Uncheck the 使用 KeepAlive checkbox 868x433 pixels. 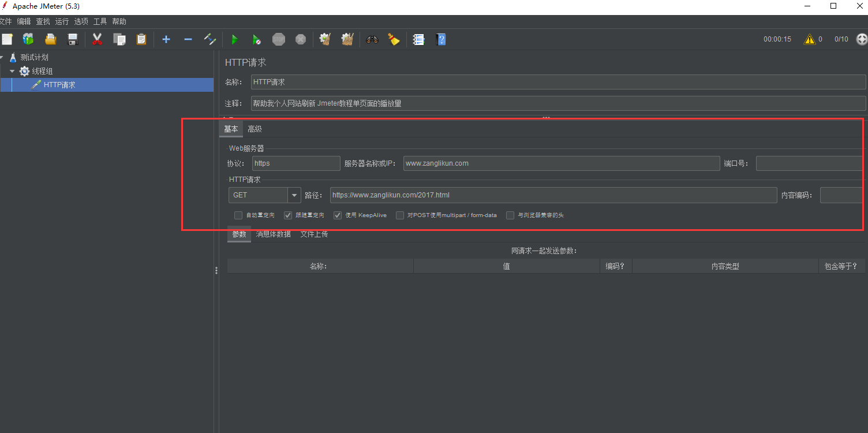(x=338, y=215)
